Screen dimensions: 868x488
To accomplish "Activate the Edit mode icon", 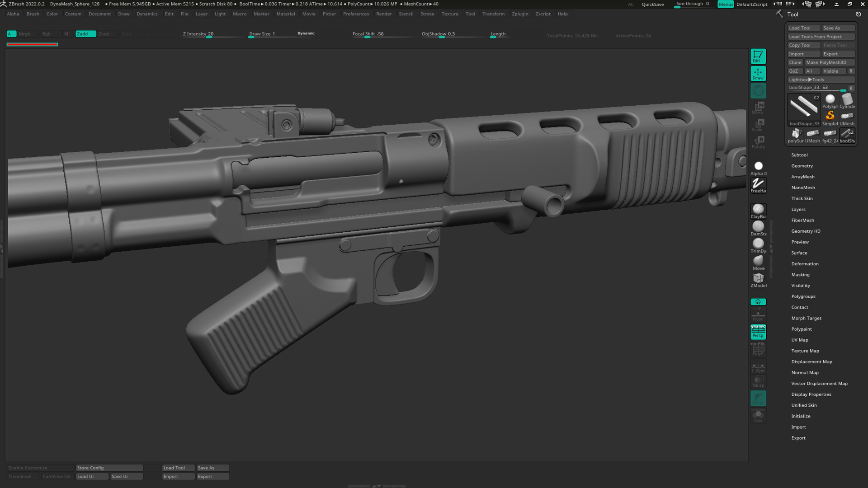I will [x=758, y=56].
